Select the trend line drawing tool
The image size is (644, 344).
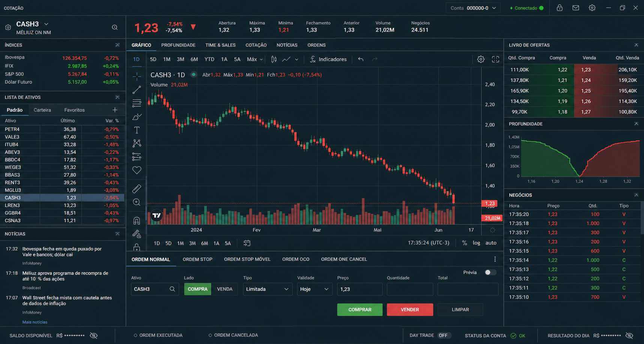pos(137,90)
